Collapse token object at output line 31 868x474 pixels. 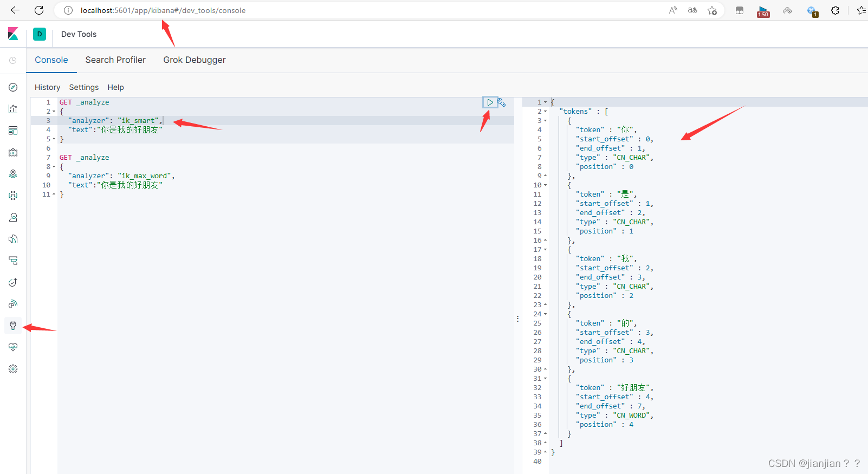[546, 379]
